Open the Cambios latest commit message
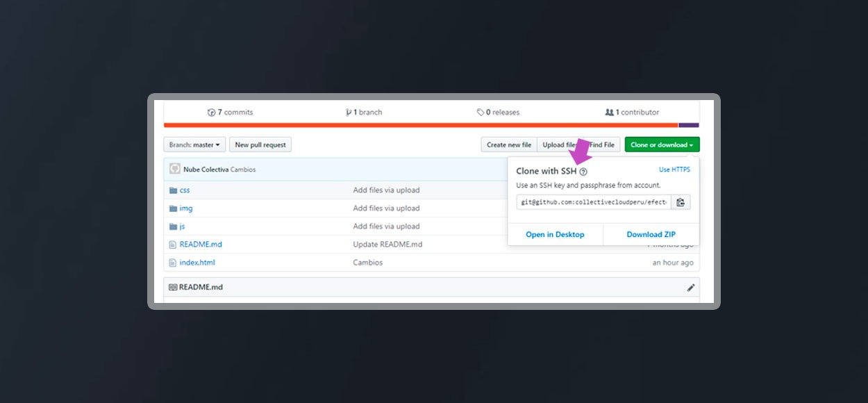The image size is (868, 403). pos(243,170)
